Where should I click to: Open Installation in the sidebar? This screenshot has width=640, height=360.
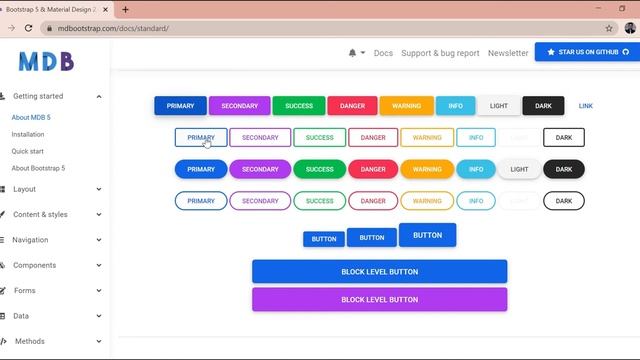click(28, 134)
